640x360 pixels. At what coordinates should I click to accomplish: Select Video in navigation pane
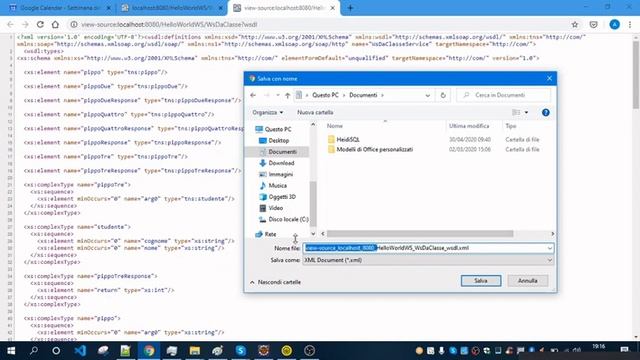click(271, 208)
